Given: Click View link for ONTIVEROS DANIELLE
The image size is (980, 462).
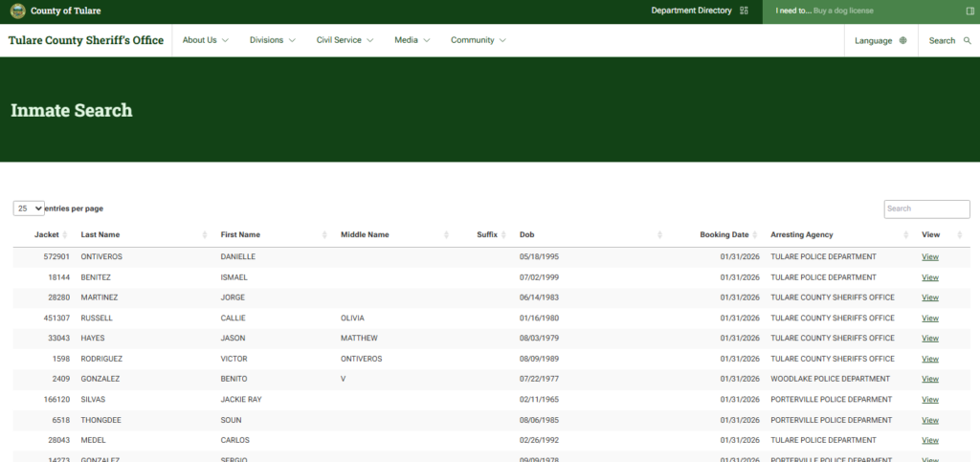Looking at the screenshot, I should tap(929, 257).
